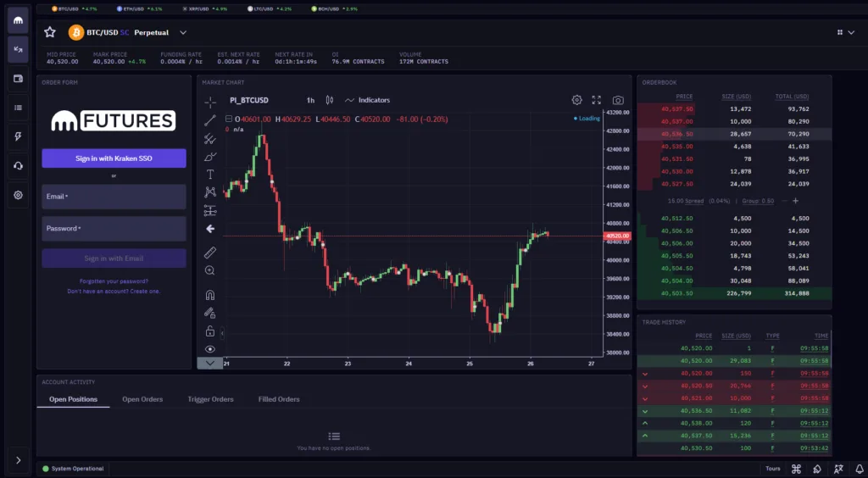
Task: Switch to the Open Positions tab
Action: tap(73, 399)
